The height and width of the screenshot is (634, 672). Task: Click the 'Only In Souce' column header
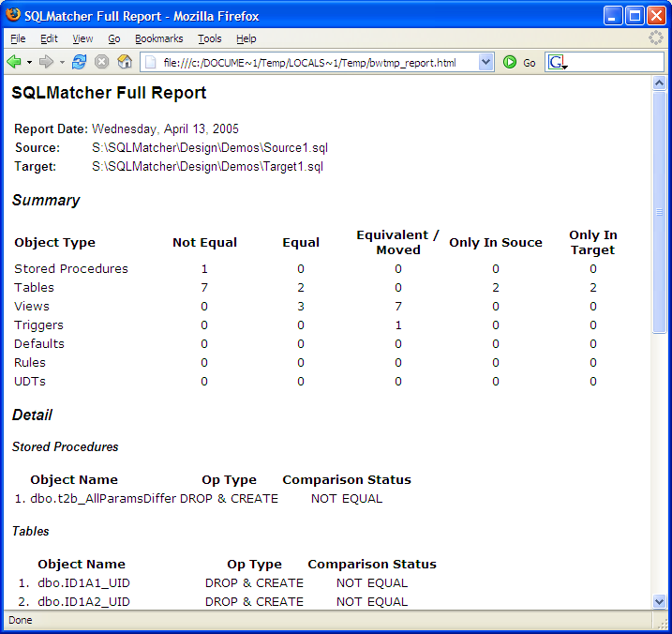click(496, 242)
